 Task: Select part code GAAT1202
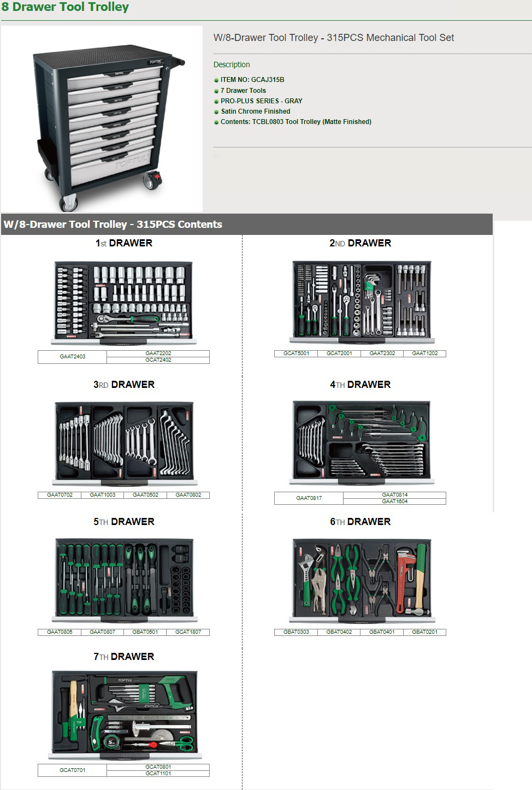point(425,353)
